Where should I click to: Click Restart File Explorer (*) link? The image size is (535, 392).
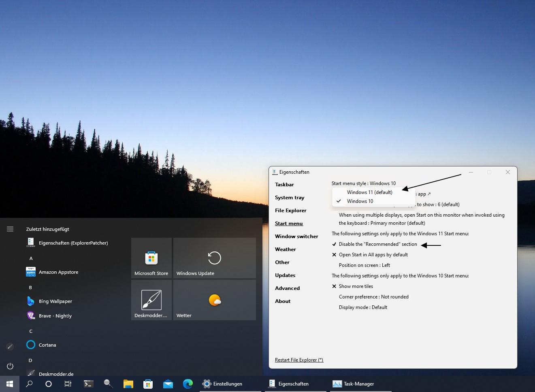(299, 360)
